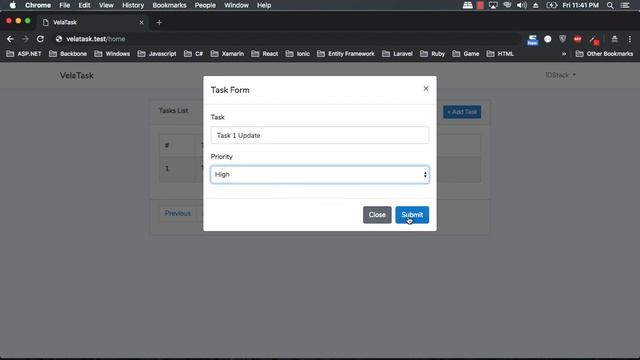Open the Apple menu
The width and height of the screenshot is (640, 360).
point(13,5)
